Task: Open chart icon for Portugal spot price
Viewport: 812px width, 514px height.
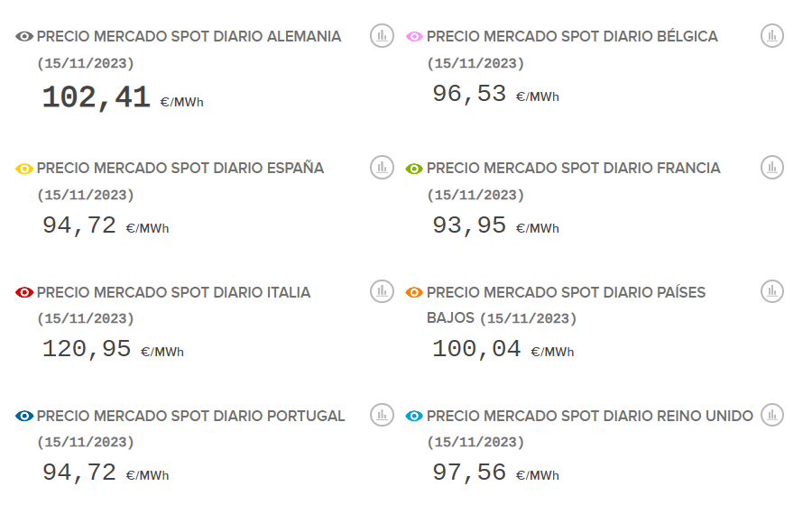Action: tap(382, 415)
